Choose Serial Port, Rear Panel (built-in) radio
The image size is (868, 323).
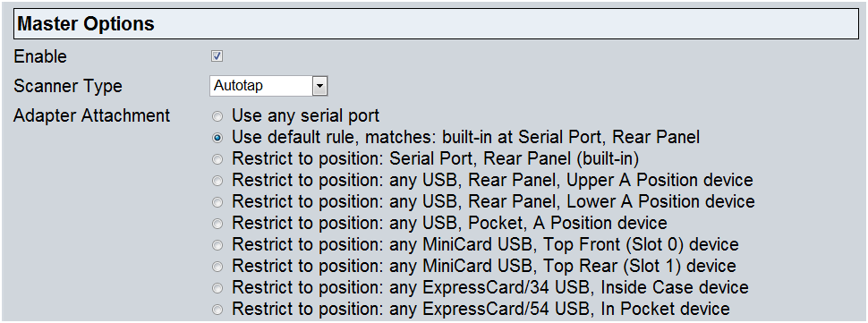click(x=218, y=159)
